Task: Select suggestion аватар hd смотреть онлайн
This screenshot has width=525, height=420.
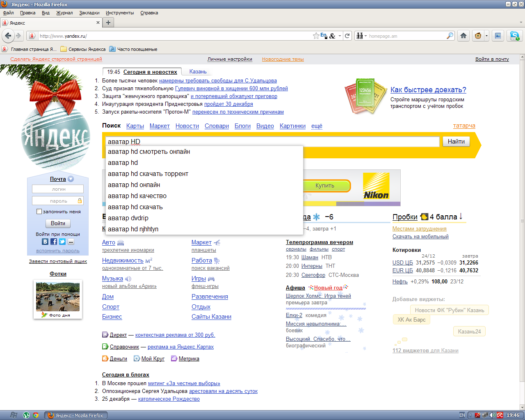Action: [204, 152]
